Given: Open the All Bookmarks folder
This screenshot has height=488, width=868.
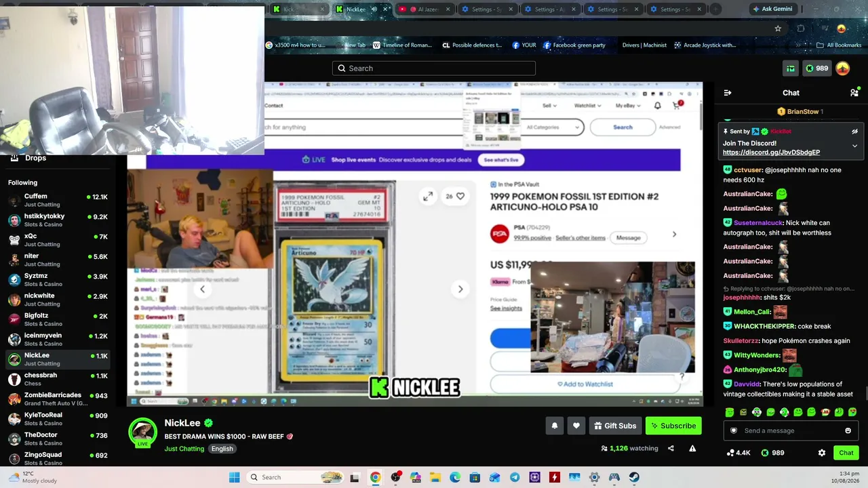Looking at the screenshot, I should tap(839, 45).
